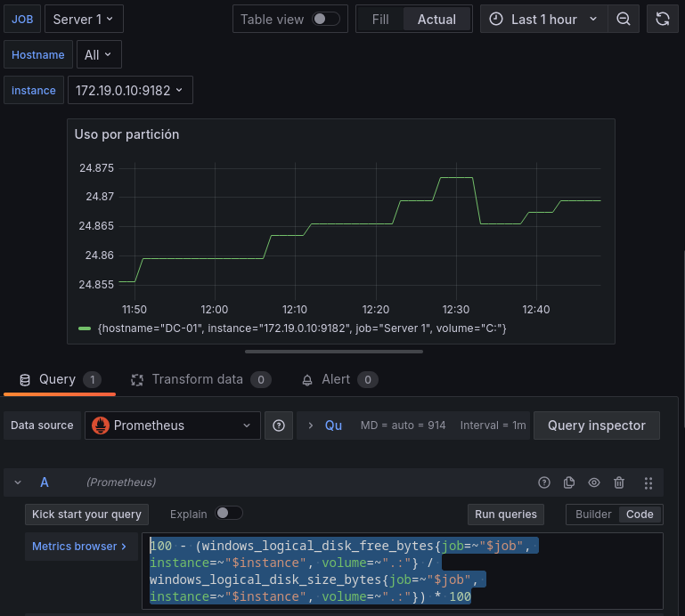Viewport: 685px width, 616px height.
Task: Click the Hostname variable label
Action: pos(38,54)
